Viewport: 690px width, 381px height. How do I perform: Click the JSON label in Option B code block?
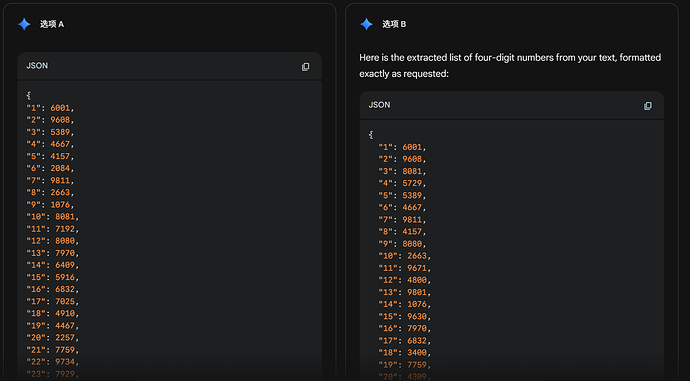tap(379, 105)
